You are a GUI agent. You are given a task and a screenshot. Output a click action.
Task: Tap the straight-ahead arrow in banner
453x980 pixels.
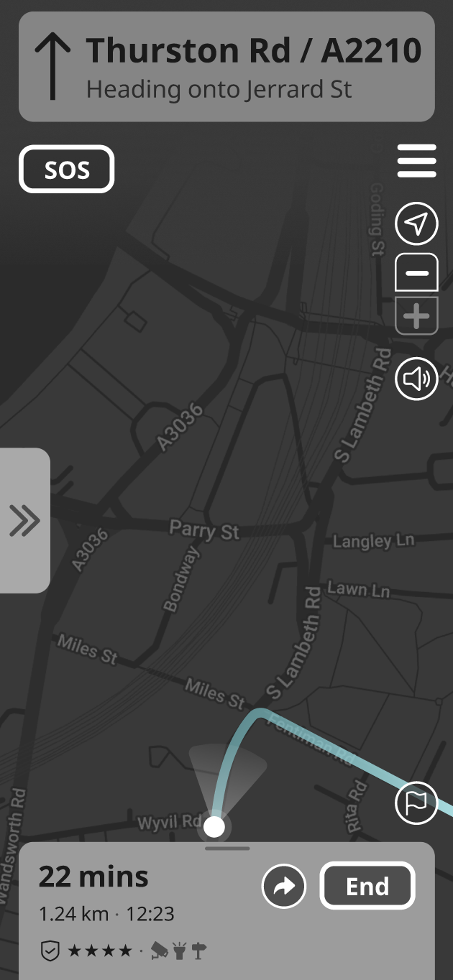(x=52, y=67)
